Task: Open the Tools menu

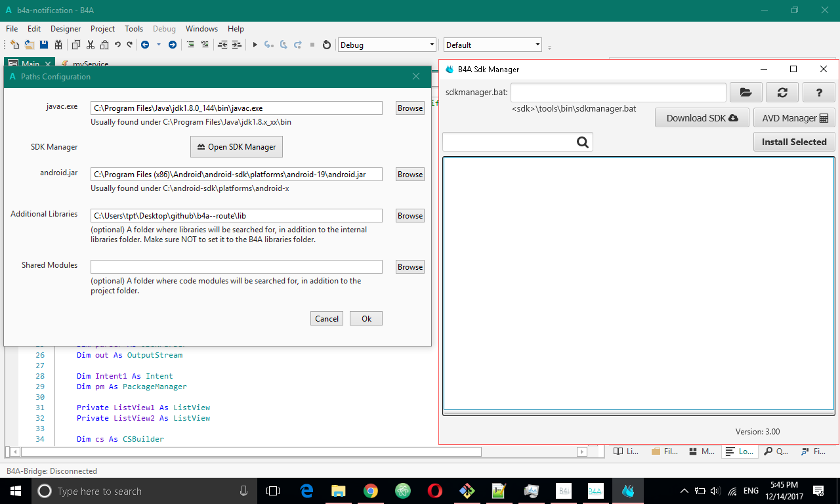Action: 134,29
